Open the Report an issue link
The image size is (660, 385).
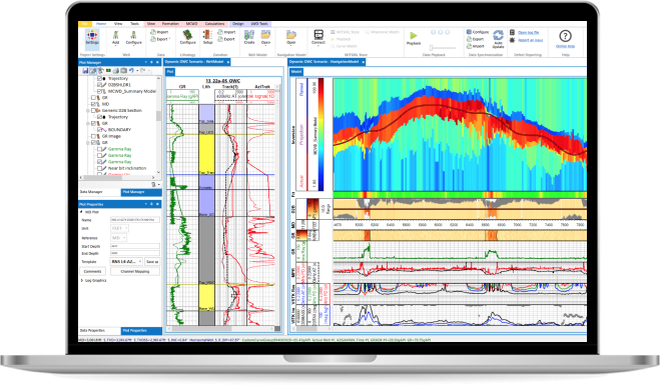click(x=530, y=40)
